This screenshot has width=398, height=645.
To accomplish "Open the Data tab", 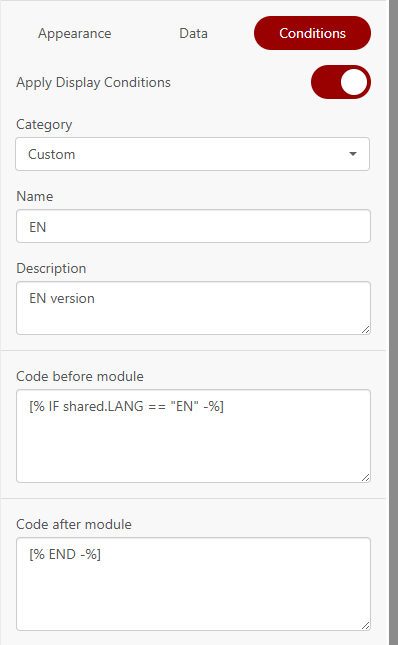I will 193,33.
